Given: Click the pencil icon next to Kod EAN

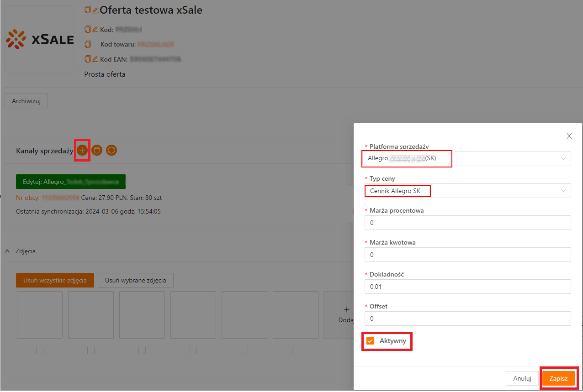Looking at the screenshot, I should pyautogui.click(x=95, y=59).
